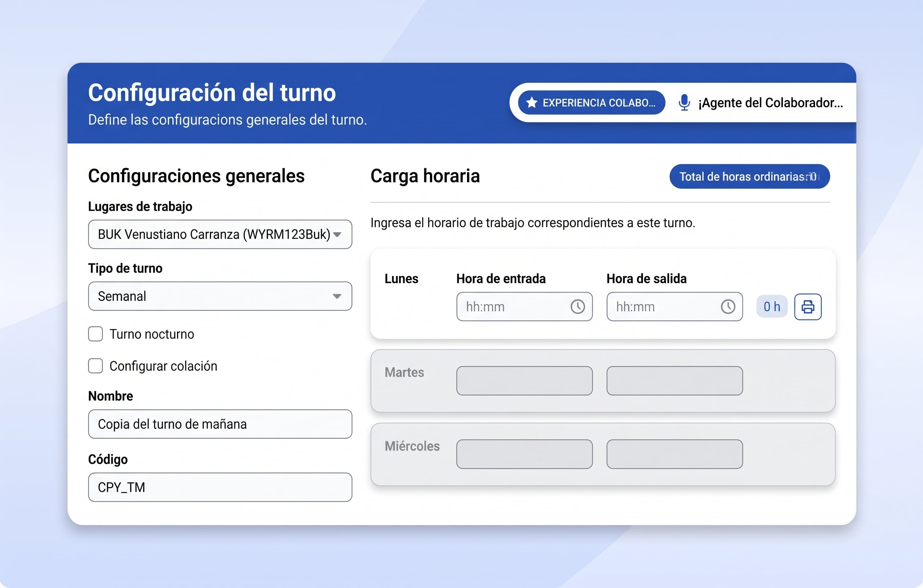Click the Configuraciones generales heading
Screen dimensions: 923x588
[x=196, y=176]
